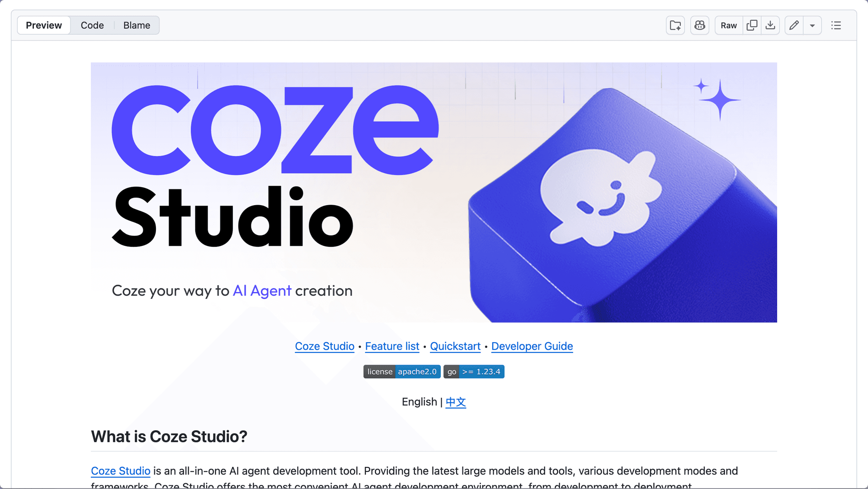
Task: Click the Coze Studio banner image
Action: tap(434, 192)
